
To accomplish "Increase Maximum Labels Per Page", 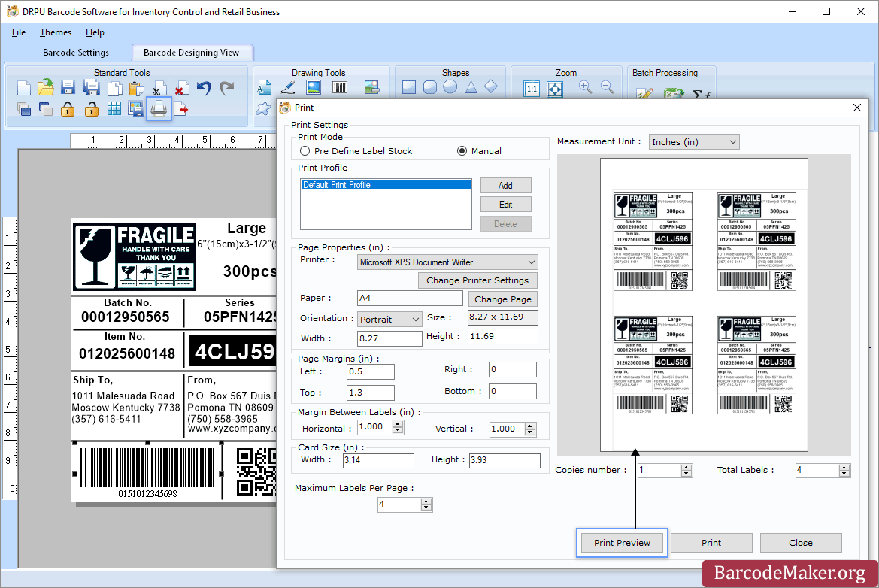I will coord(426,501).
